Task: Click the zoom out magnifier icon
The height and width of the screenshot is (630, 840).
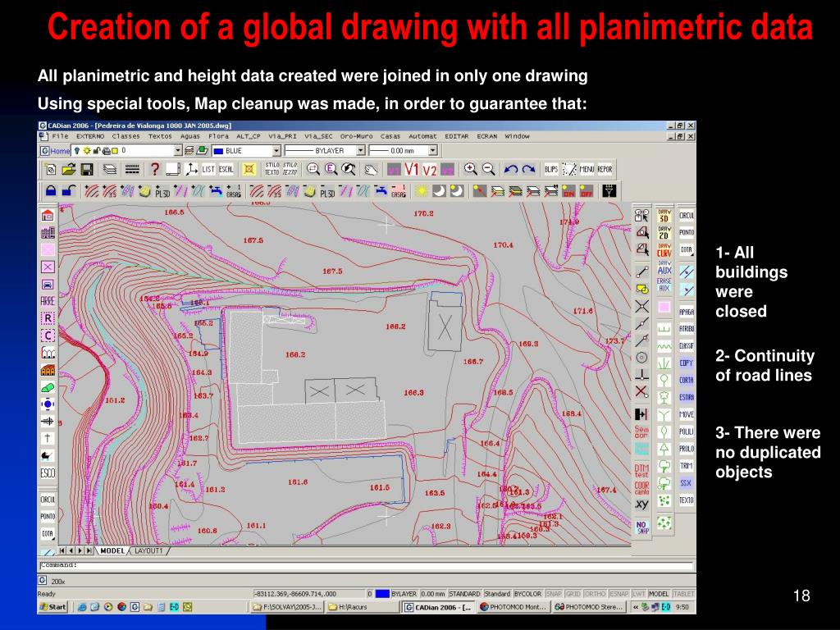Action: coord(488,169)
